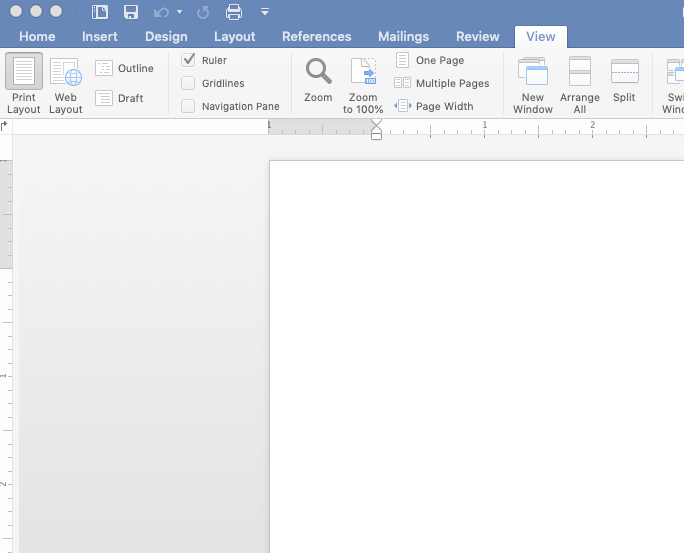Open a New Window

pos(533,85)
